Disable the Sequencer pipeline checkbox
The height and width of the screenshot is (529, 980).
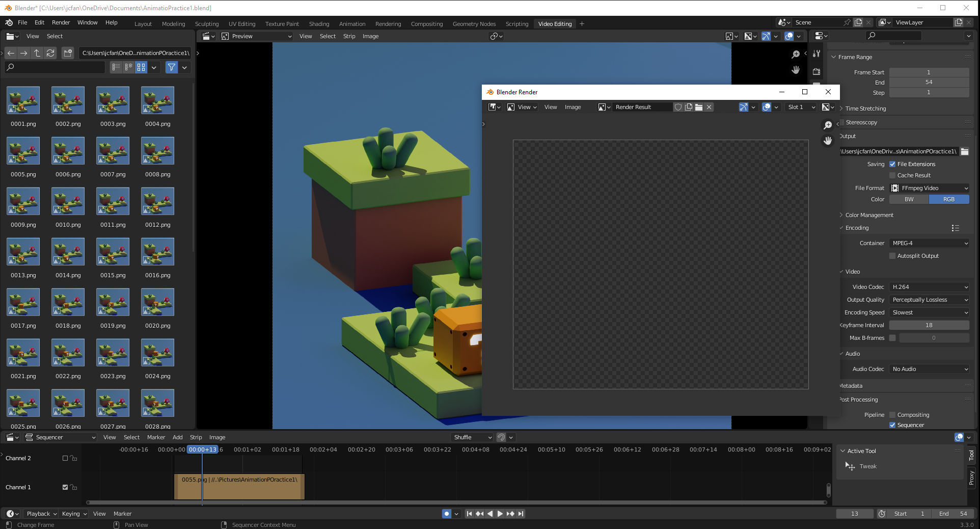click(892, 425)
